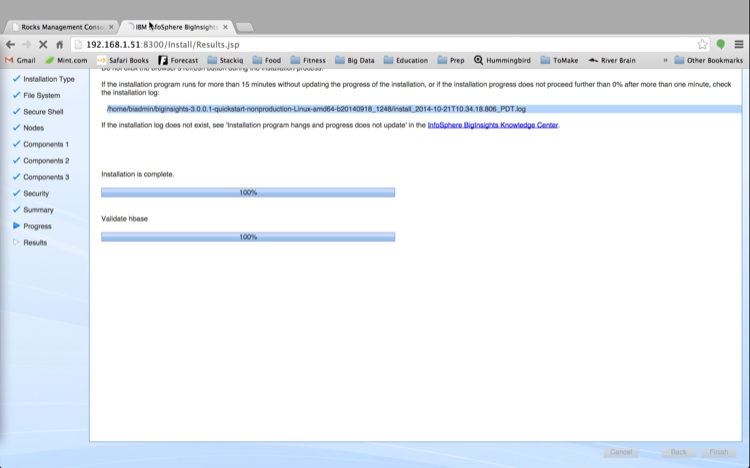Click the 'Validate hbase' status text

point(124,219)
